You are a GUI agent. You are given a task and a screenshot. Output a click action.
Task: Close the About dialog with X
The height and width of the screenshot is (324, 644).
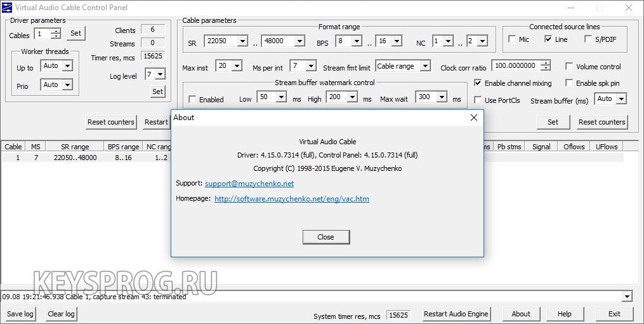pyautogui.click(x=473, y=118)
